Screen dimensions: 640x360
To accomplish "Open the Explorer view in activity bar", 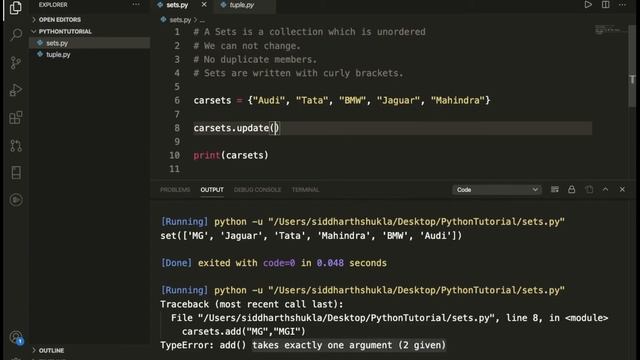I will pos(16,7).
